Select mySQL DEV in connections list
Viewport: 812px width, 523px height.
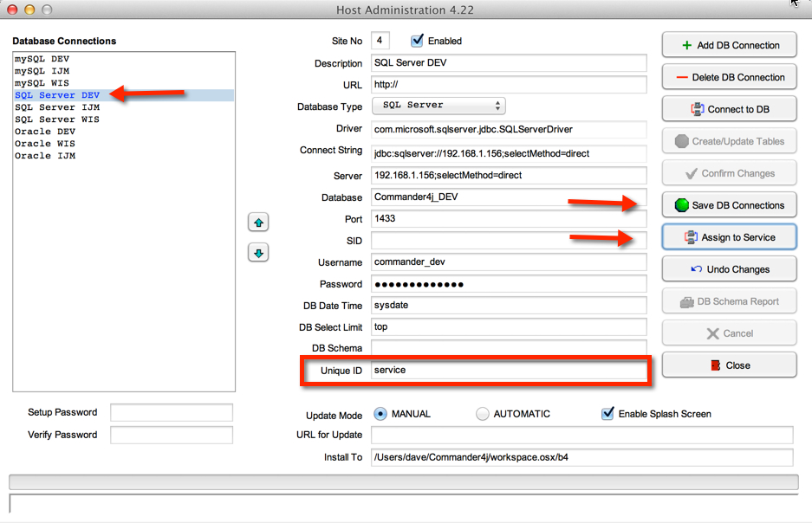(42, 59)
